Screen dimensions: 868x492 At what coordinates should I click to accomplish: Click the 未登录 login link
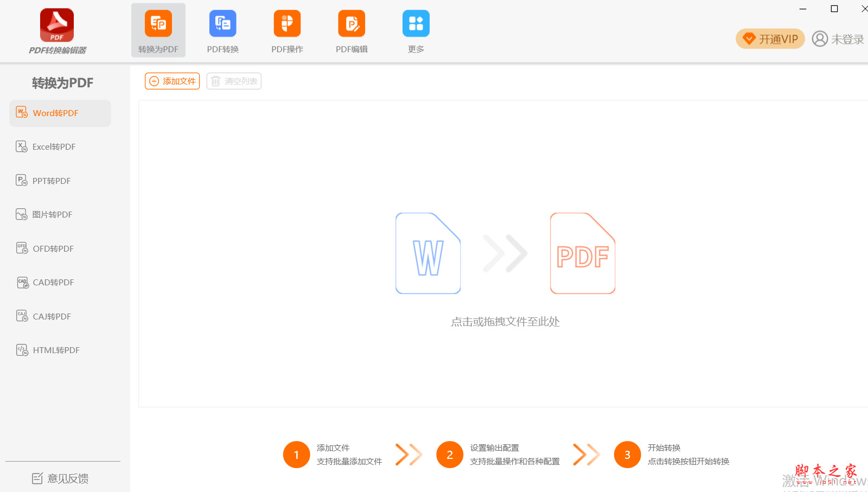pyautogui.click(x=847, y=39)
